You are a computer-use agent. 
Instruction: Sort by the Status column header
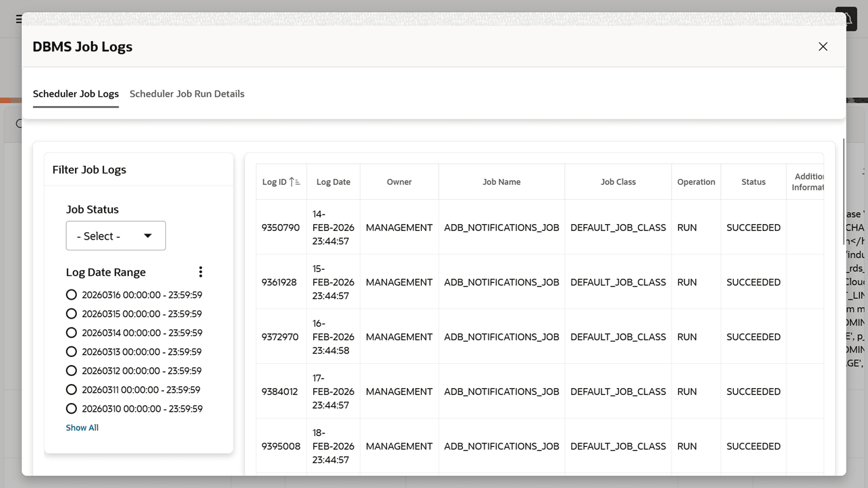(753, 182)
